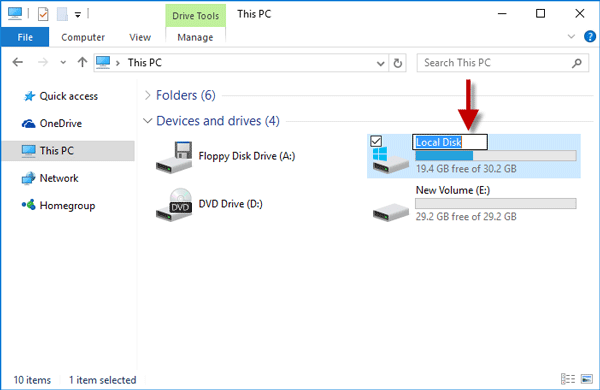Go forward with the forward arrow
Screen dimensions: 600x390
click(x=43, y=62)
